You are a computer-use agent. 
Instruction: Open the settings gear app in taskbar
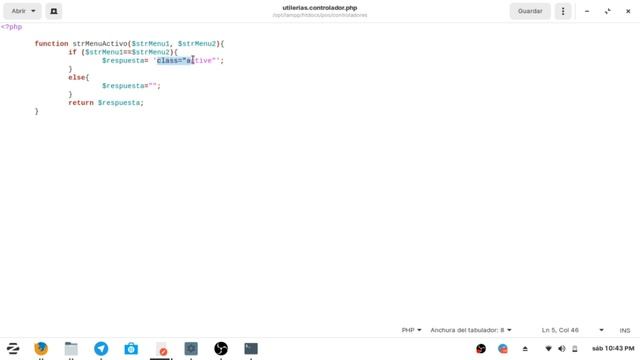tap(191, 349)
